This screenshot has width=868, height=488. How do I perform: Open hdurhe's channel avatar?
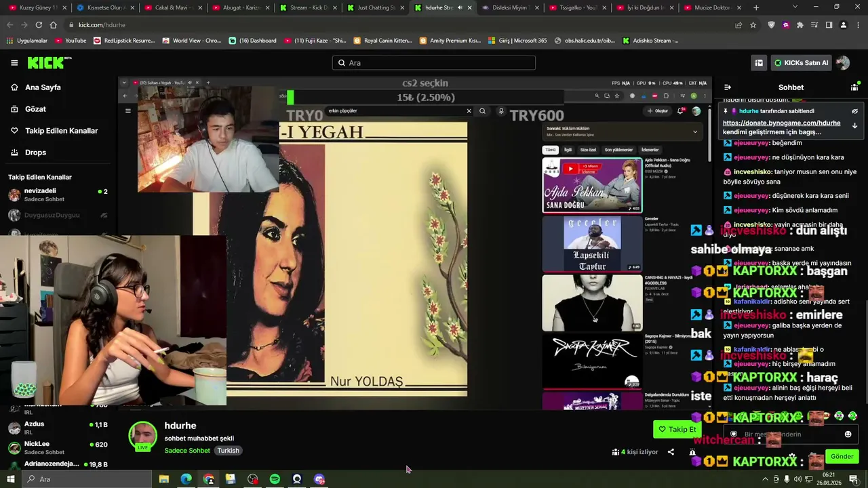[142, 435]
